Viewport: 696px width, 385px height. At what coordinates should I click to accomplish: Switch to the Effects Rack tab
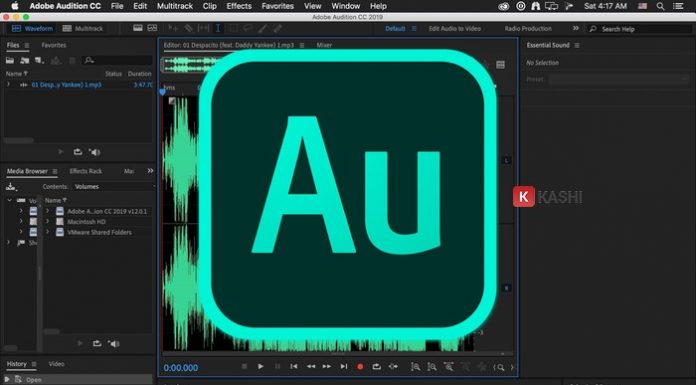[x=86, y=171]
